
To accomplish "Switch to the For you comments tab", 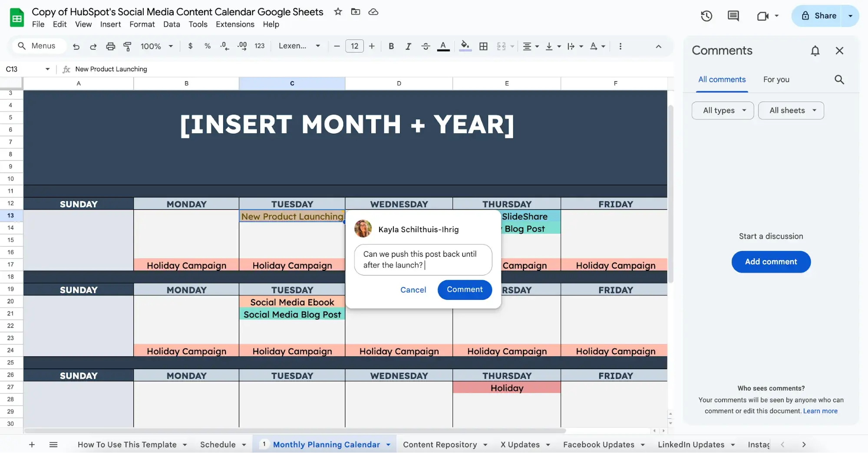I will (776, 79).
